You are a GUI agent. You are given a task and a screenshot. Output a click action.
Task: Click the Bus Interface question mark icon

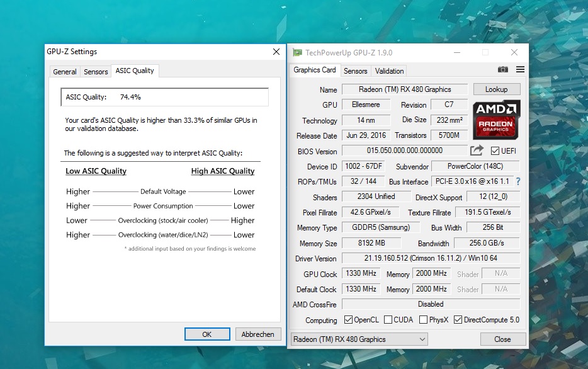(x=518, y=181)
